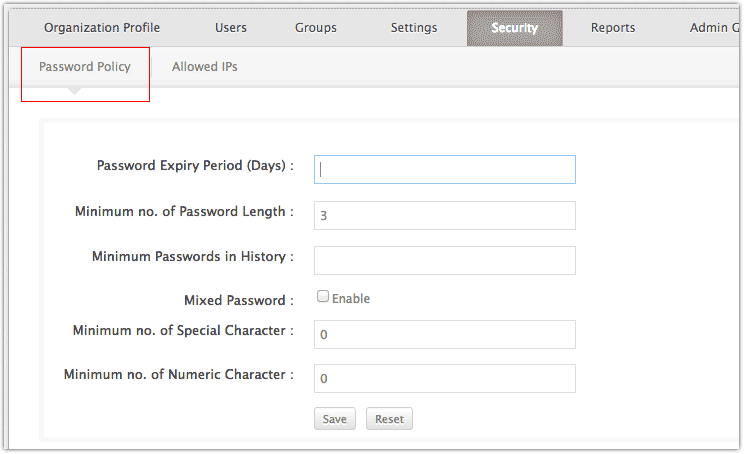Viewport: 744px width, 454px height.
Task: Focus the Password Expiry Period field
Action: 445,169
